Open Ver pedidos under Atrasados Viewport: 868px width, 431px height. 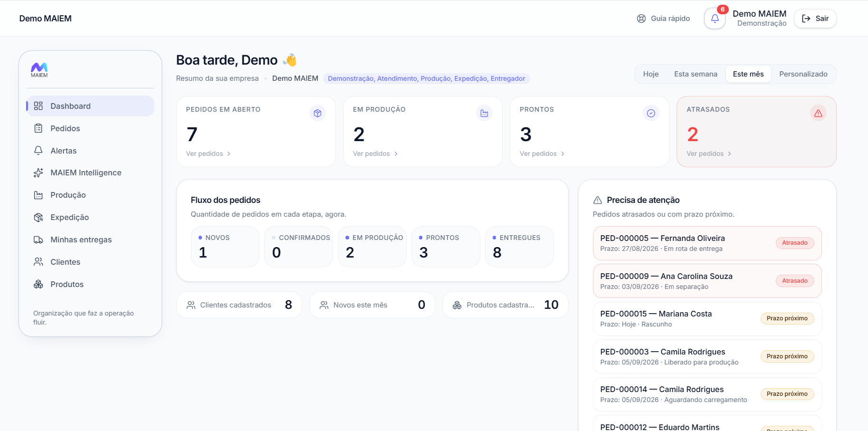click(709, 153)
